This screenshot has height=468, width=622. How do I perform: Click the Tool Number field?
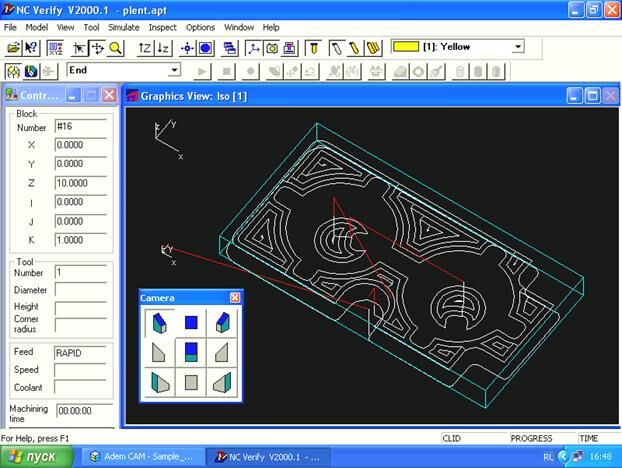[81, 272]
